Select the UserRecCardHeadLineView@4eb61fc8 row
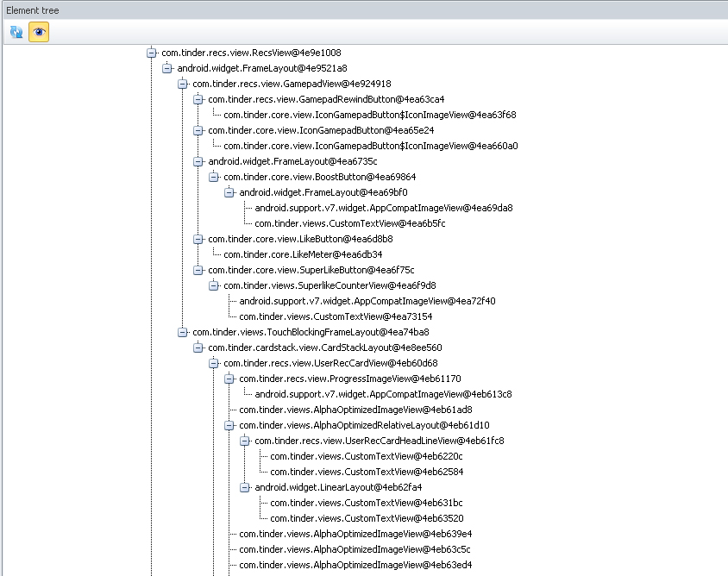 pos(380,441)
